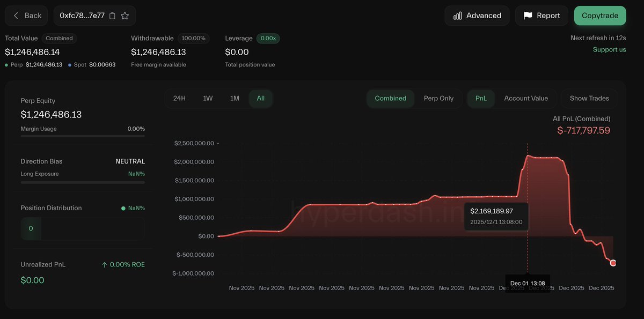Toggle Show Trades on the chart
This screenshot has width=644, height=319.
click(589, 98)
